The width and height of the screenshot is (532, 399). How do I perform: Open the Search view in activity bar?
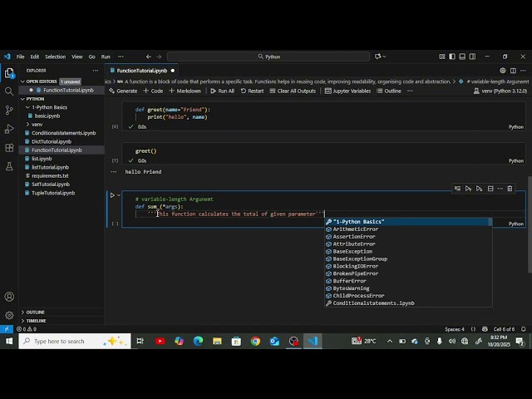(9, 91)
